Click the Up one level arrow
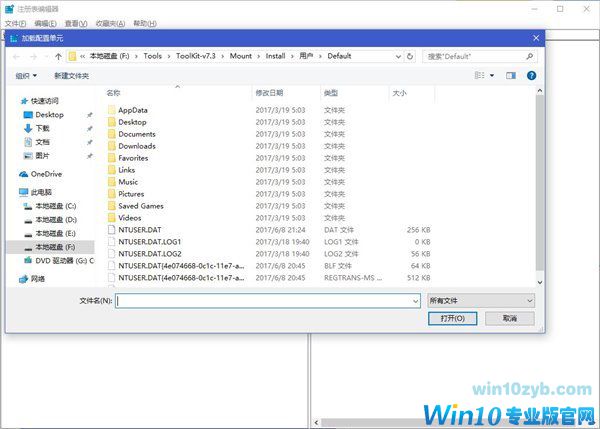This screenshot has width=600, height=429. tap(59, 57)
